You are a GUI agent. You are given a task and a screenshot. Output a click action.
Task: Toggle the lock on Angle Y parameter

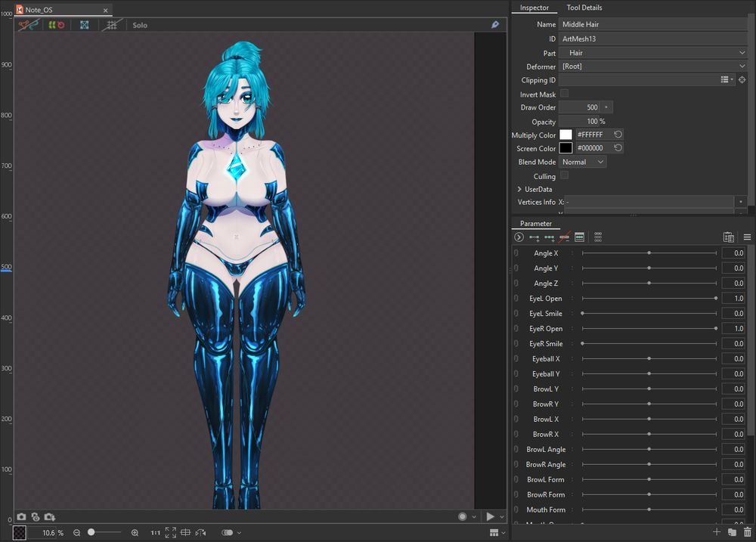516,268
